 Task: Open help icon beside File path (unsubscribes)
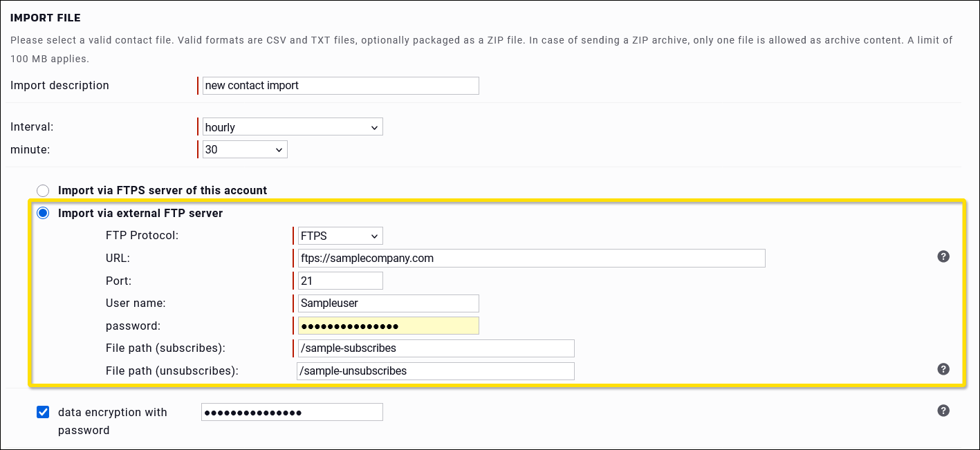(x=943, y=369)
